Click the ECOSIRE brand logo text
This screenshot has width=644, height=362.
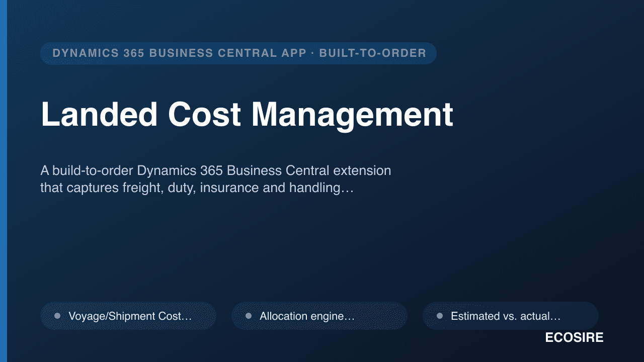pyautogui.click(x=574, y=338)
